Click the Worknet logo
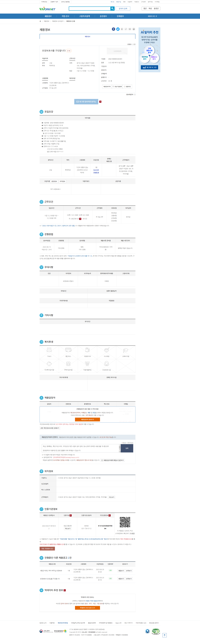The image size is (200, 644). point(47,9)
